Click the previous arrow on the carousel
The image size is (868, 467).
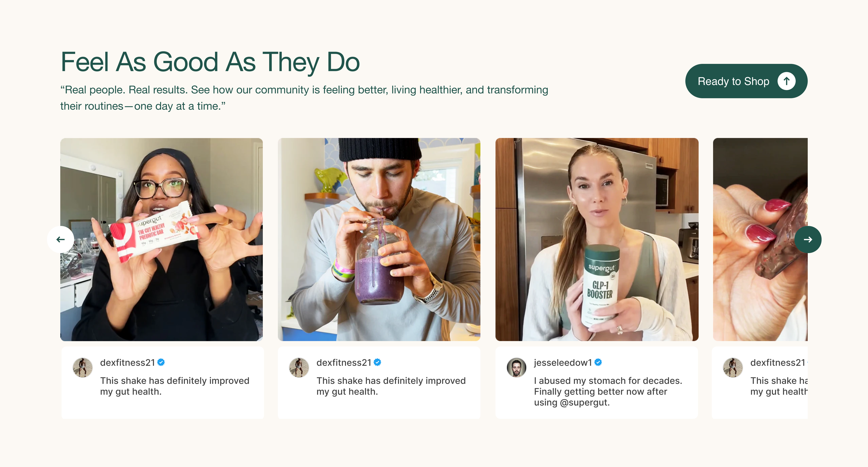click(x=61, y=240)
